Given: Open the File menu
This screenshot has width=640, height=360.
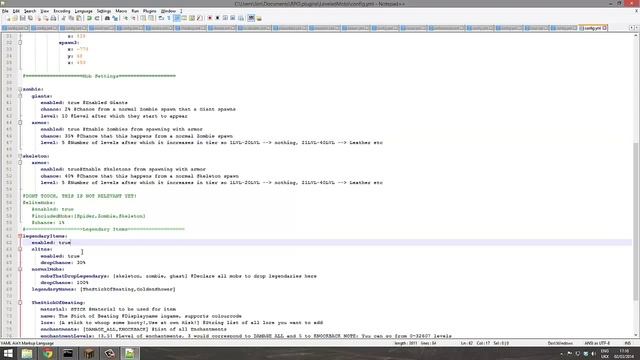Looking at the screenshot, I should click(5, 11).
